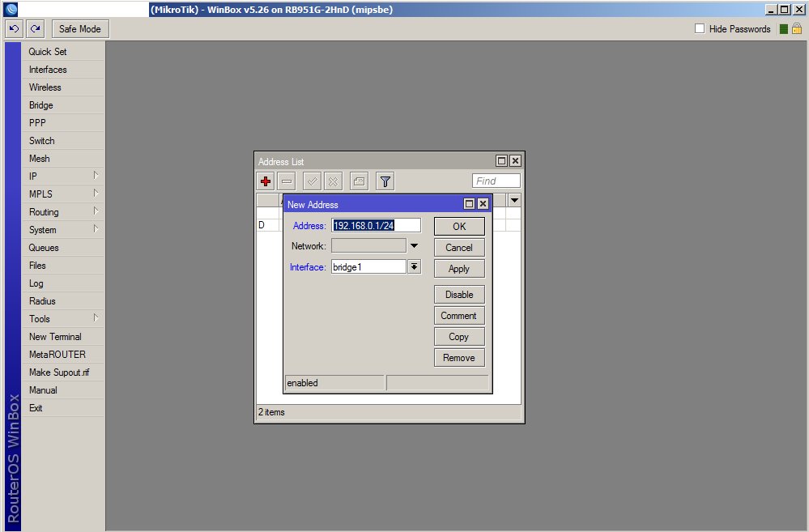Open the Switch menu
This screenshot has height=532, width=809.
pos(63,141)
